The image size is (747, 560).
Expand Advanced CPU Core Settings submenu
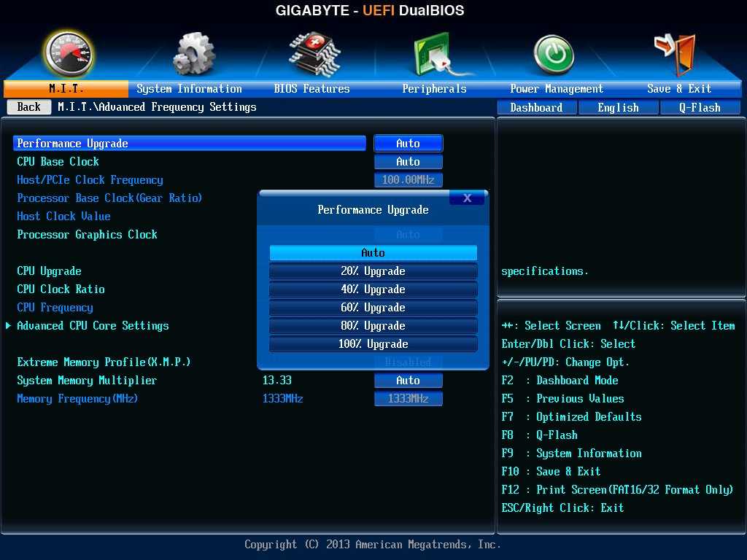click(x=93, y=326)
